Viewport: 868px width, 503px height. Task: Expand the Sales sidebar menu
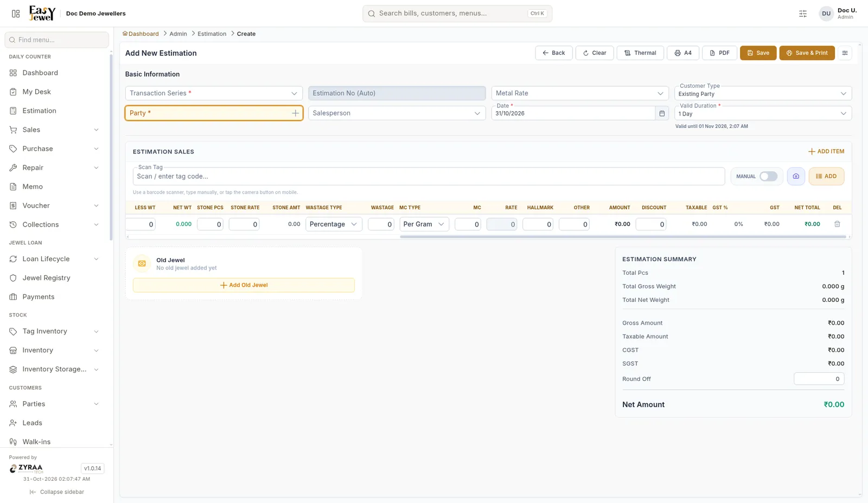[56, 130]
